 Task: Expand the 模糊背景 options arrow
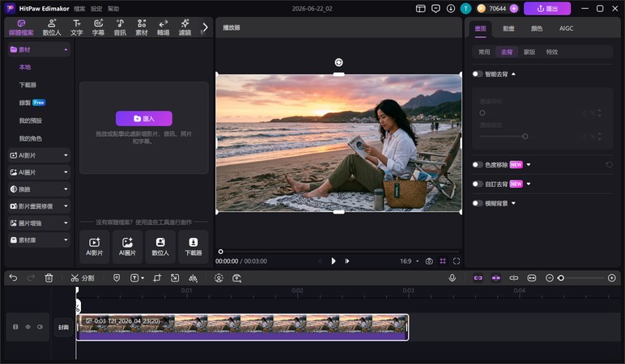click(513, 203)
